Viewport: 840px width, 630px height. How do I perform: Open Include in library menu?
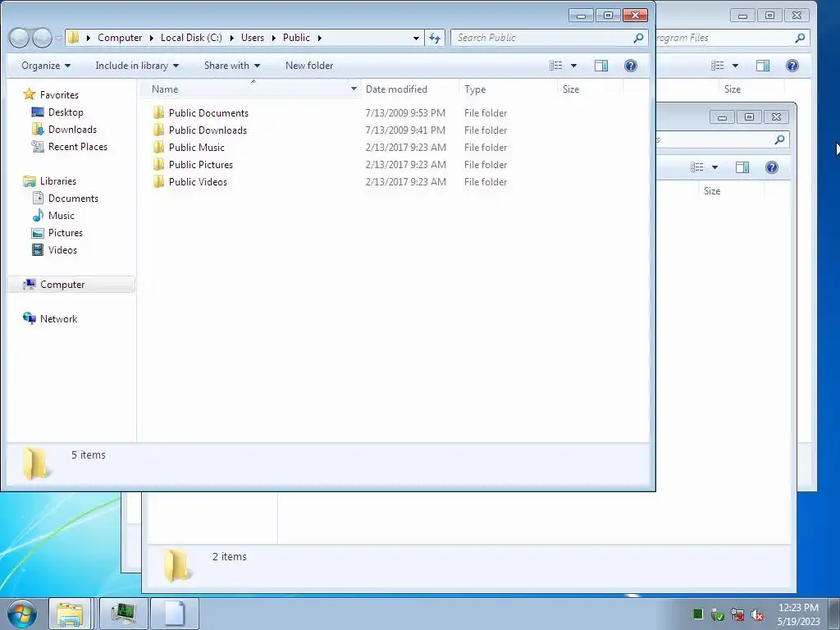pos(137,66)
